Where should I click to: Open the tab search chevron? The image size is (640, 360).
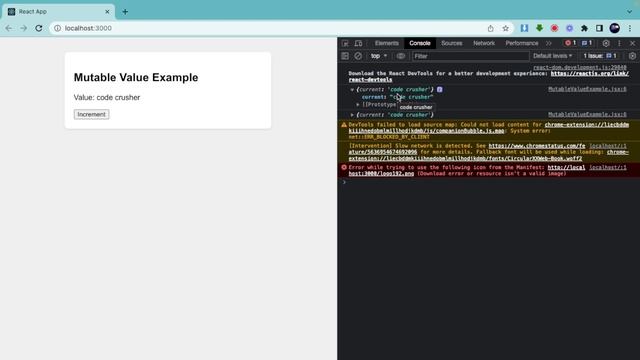pos(629,12)
